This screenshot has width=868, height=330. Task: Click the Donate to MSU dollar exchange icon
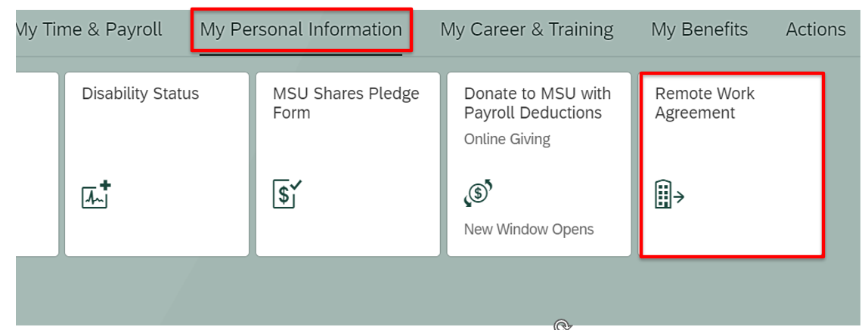[x=478, y=193]
